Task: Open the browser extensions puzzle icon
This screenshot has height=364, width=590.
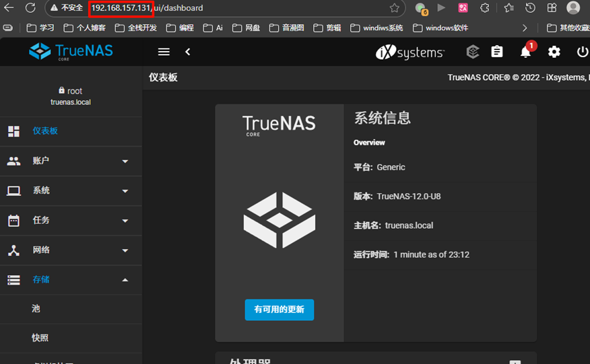Action: click(485, 8)
